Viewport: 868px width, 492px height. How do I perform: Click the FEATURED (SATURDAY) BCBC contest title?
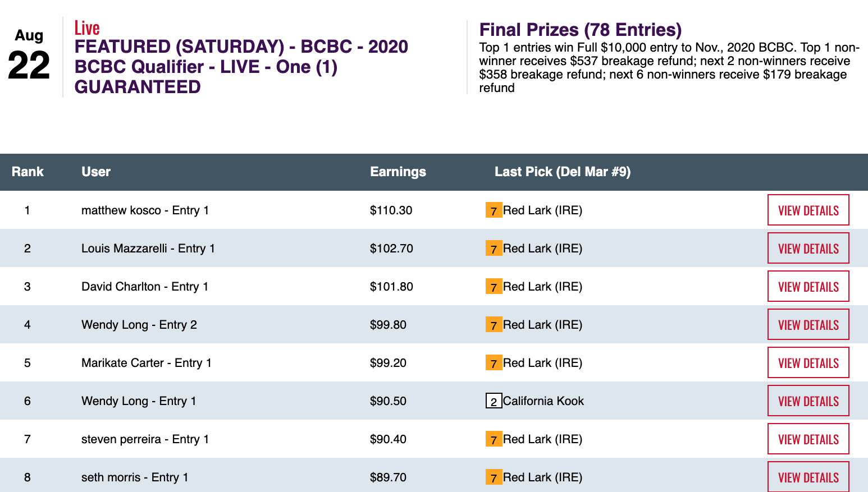[x=241, y=67]
